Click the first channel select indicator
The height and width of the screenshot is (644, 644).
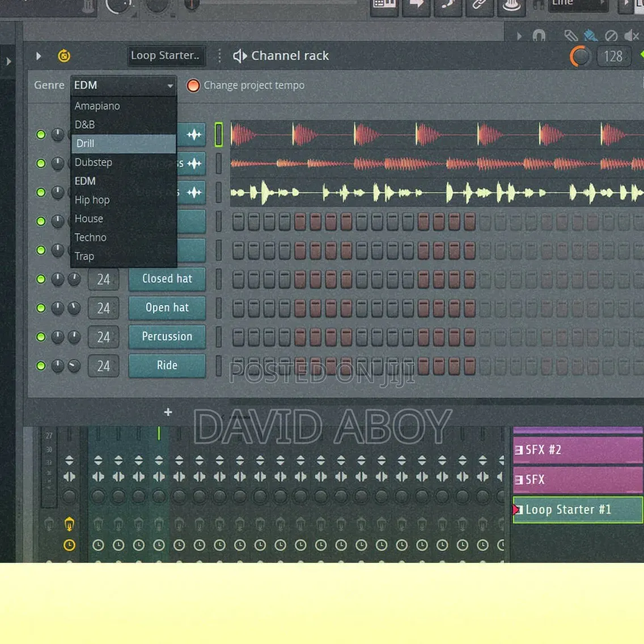pos(219,134)
